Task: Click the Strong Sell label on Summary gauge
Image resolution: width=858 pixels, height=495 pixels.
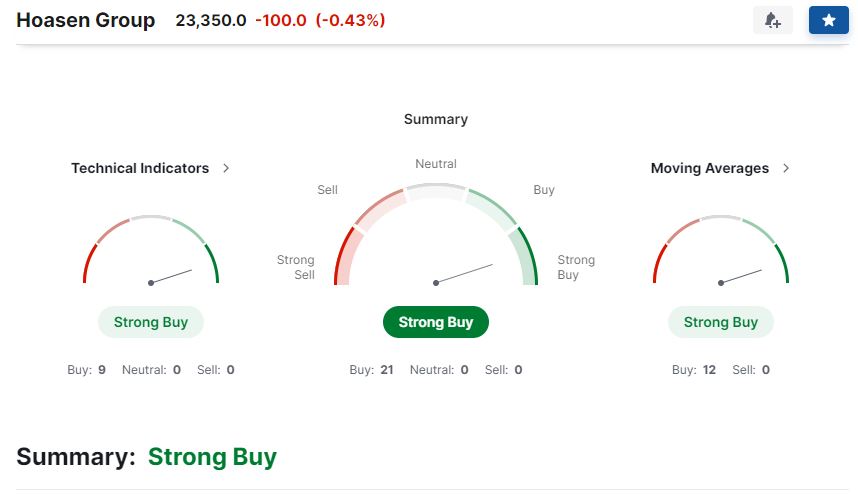Action: 296,267
